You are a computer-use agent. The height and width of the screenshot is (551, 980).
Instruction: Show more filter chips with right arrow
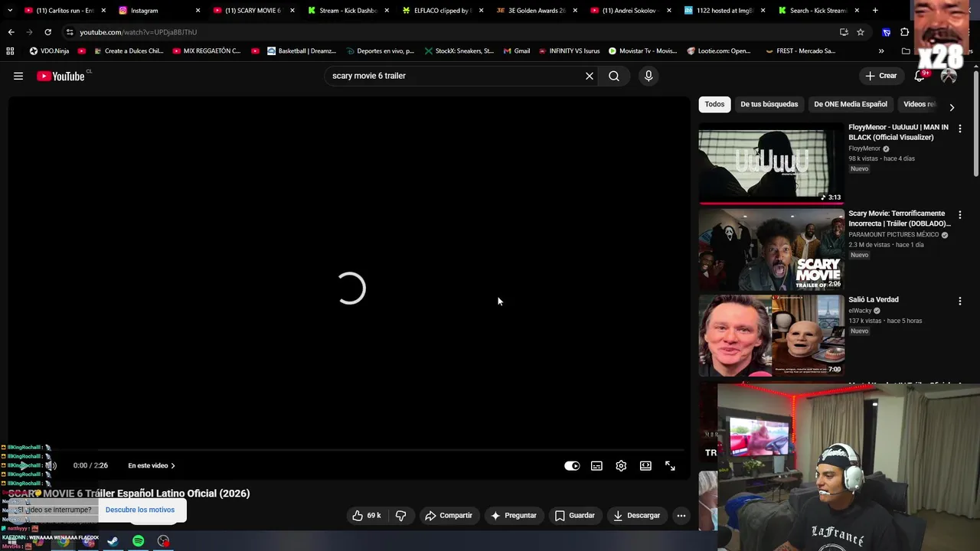pyautogui.click(x=952, y=107)
